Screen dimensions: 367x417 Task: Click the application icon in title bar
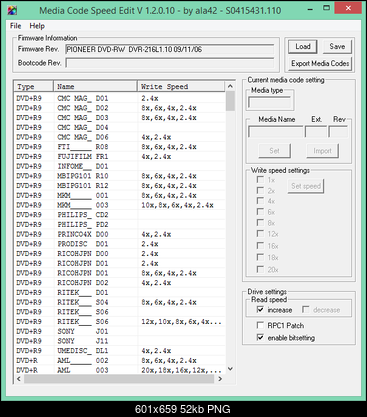(x=12, y=10)
